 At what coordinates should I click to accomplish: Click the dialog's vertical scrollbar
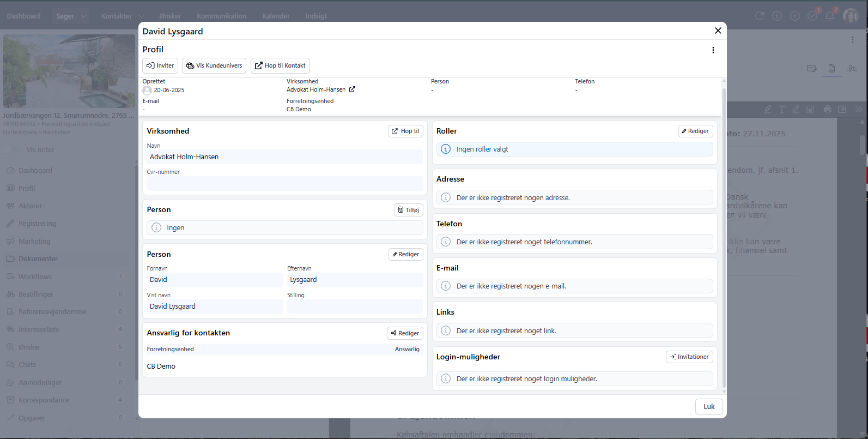724,234
